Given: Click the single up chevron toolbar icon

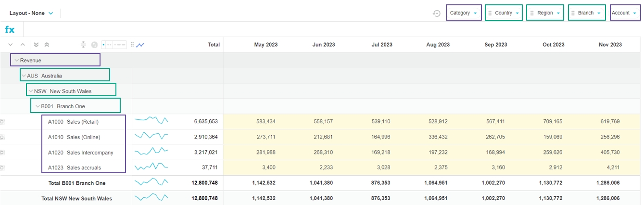Looking at the screenshot, I should point(22,45).
